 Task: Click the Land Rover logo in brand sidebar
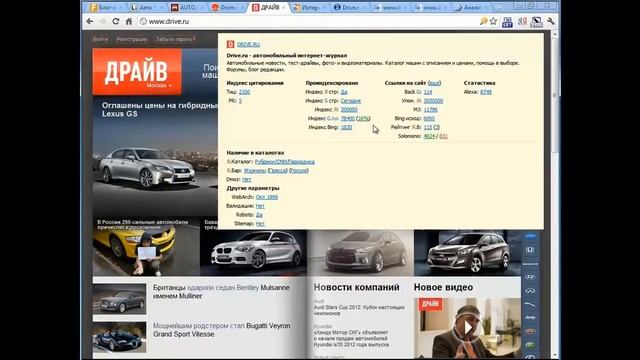click(530, 345)
